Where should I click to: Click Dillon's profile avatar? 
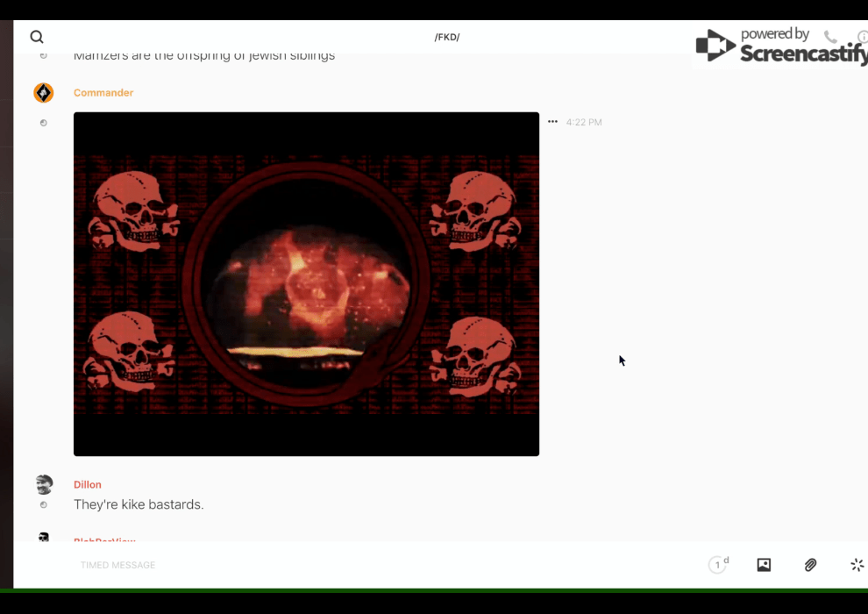[x=44, y=484]
